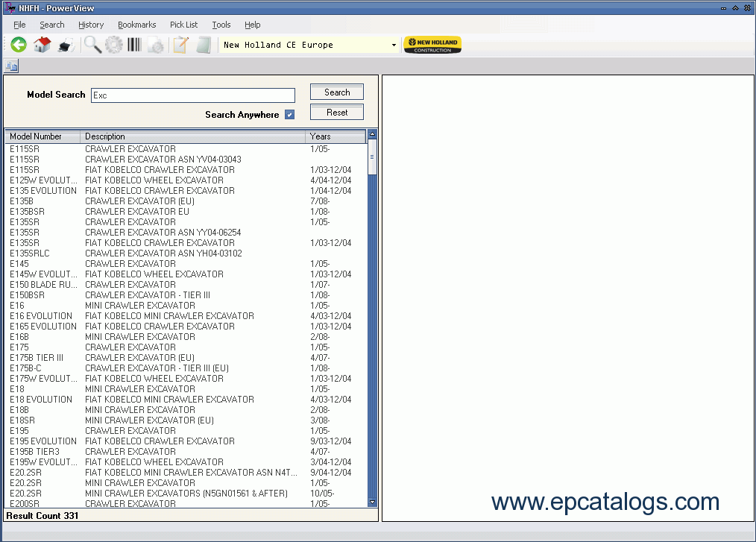Screen dimensions: 756x542
Task: Select the E16 MINI CRAWLER EXCAVATOR row
Action: 186,306
